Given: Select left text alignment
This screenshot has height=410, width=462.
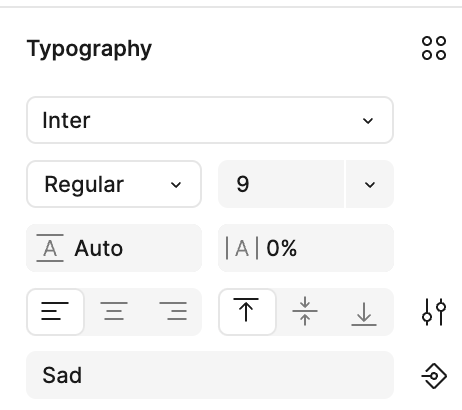Looking at the screenshot, I should tap(55, 312).
